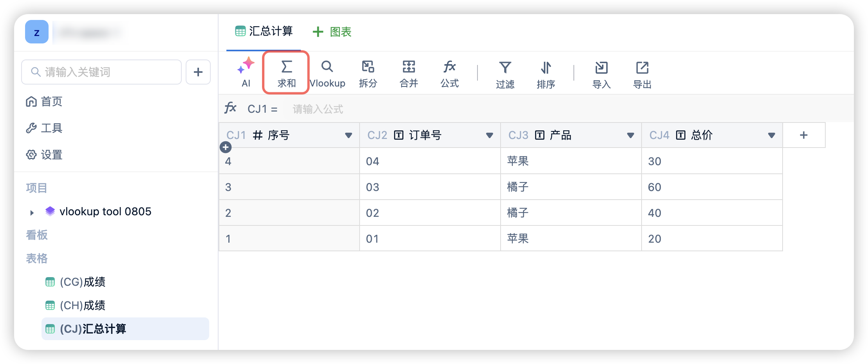Image resolution: width=868 pixels, height=364 pixels.
Task: Select the 拆分 split tool
Action: coord(368,73)
